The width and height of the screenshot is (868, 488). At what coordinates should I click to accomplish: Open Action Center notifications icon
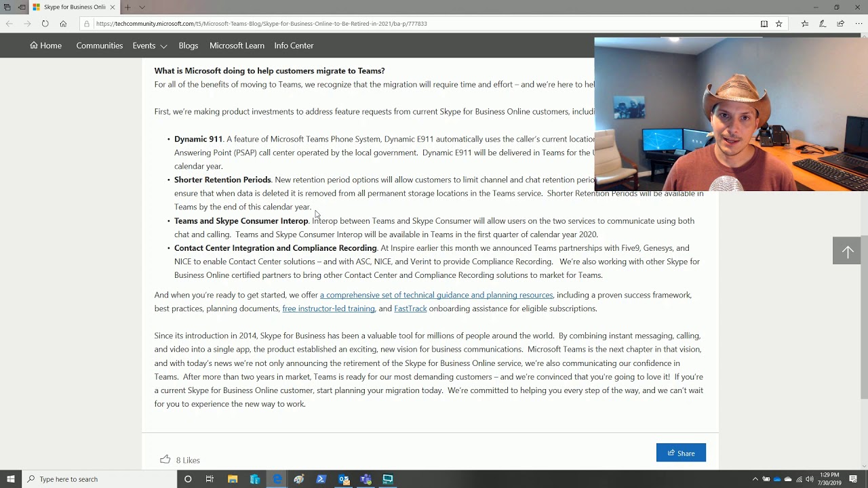click(854, 479)
